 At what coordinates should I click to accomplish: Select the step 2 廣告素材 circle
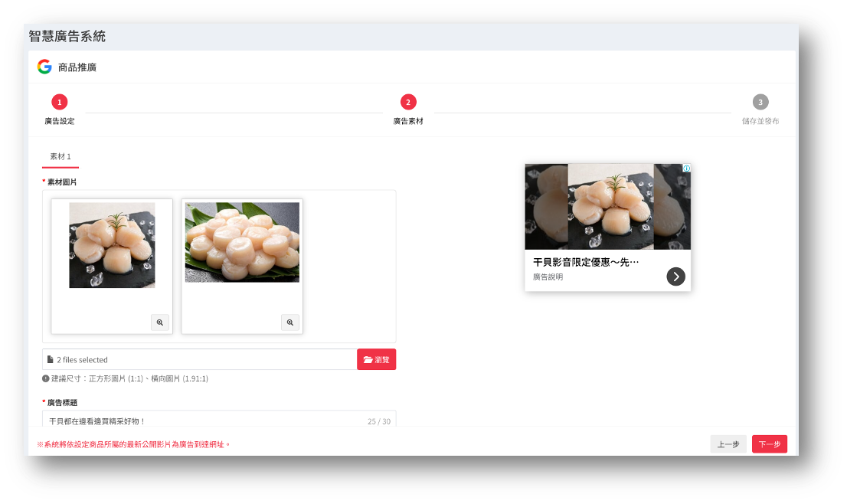[x=408, y=102]
